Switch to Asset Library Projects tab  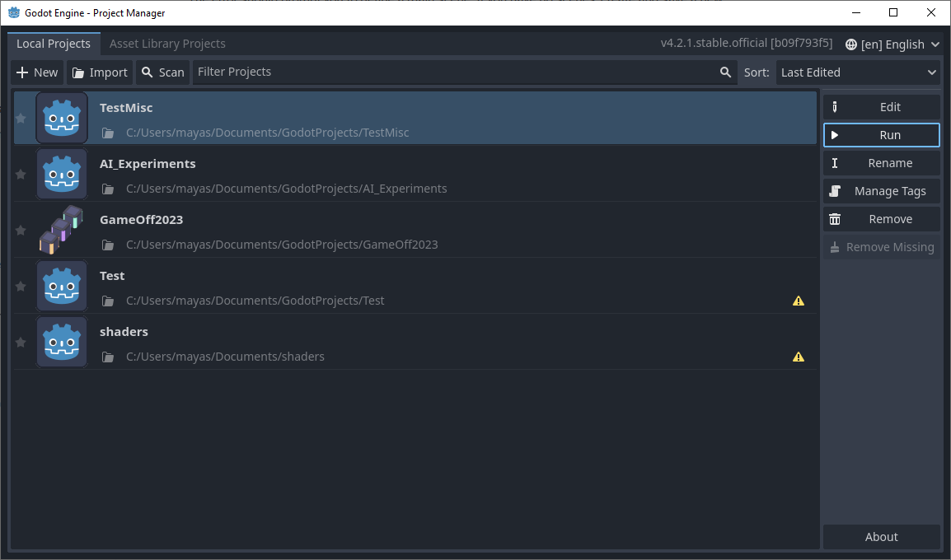(x=167, y=44)
